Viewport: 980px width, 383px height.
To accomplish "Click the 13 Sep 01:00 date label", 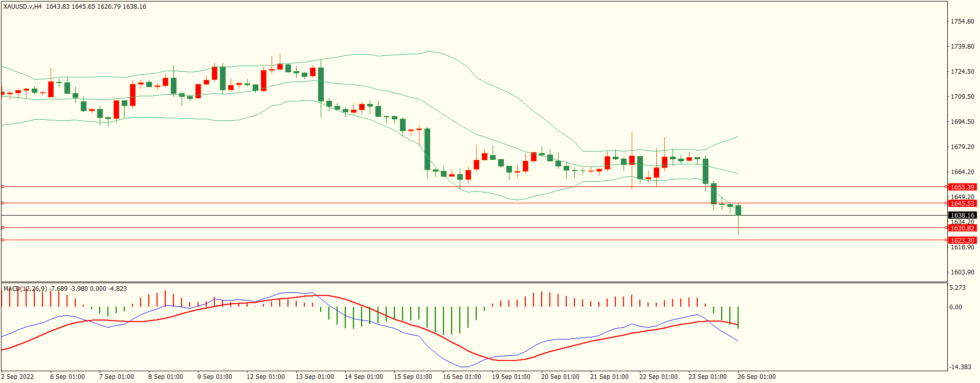I will pos(315,377).
